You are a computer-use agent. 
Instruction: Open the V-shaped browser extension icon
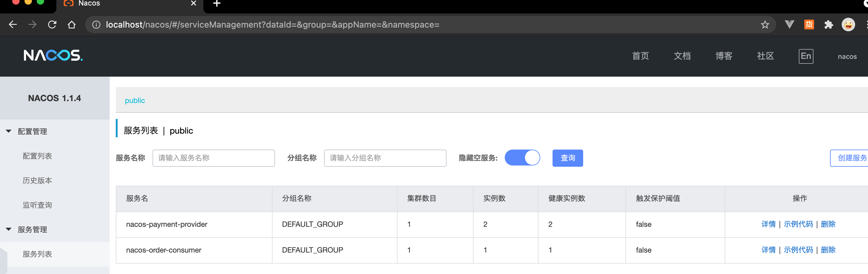coord(789,24)
